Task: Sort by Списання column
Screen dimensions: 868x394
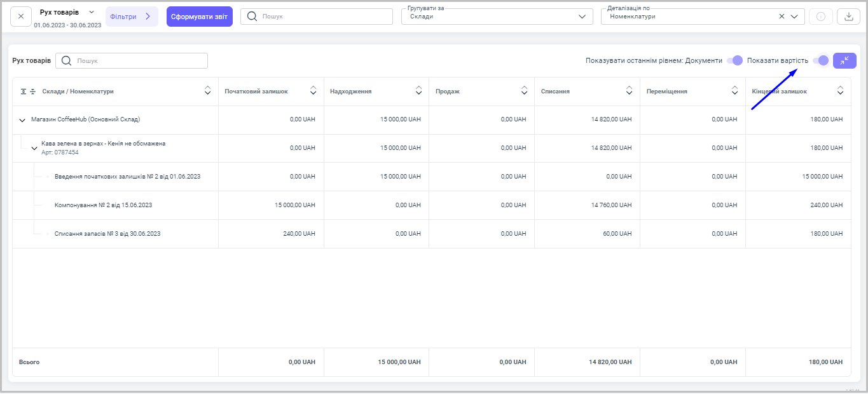Action: pos(629,91)
